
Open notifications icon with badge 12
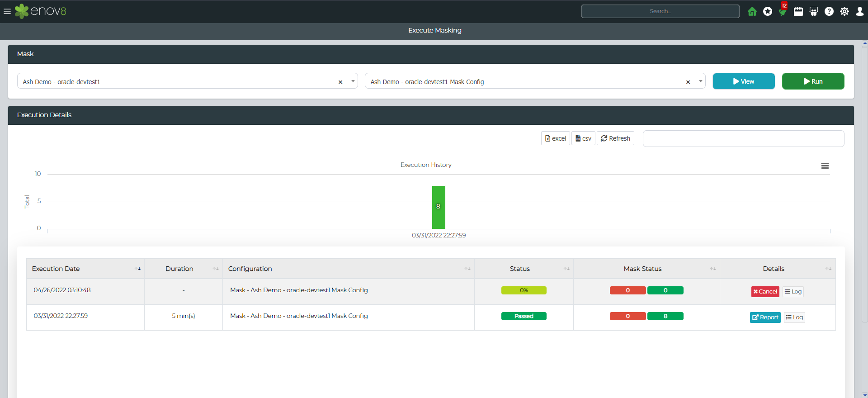coord(783,11)
